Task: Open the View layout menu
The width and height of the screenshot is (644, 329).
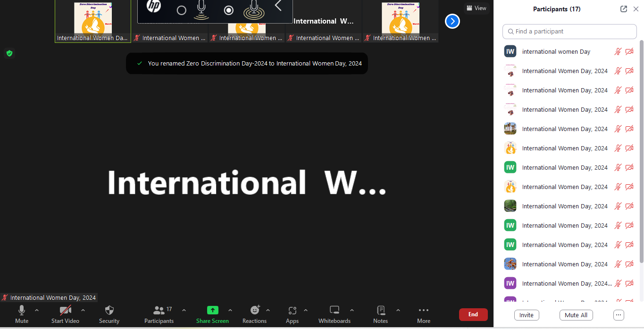Action: pos(476,8)
